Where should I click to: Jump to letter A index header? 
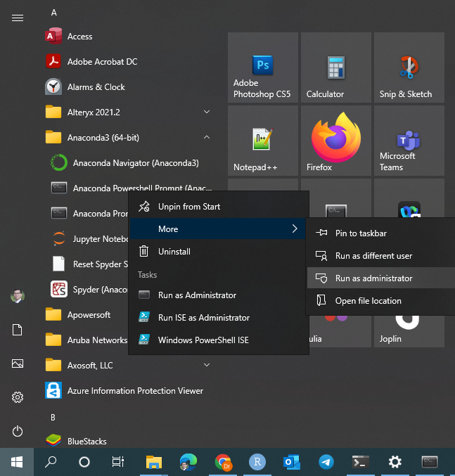tap(53, 13)
